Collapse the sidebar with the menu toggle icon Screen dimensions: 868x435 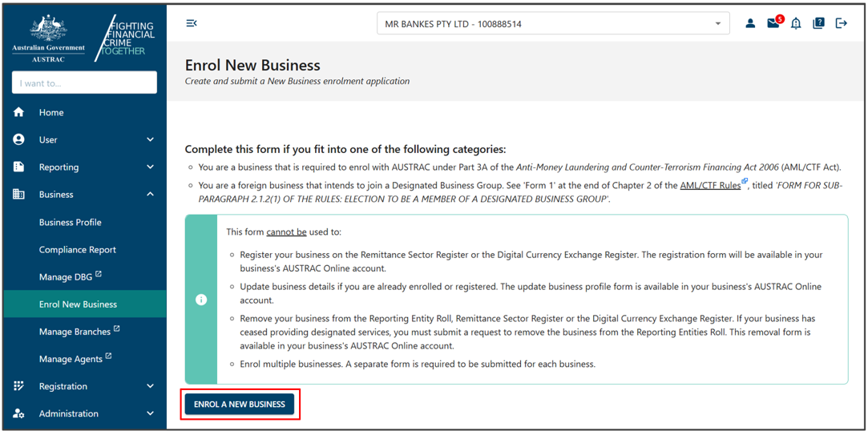192,23
